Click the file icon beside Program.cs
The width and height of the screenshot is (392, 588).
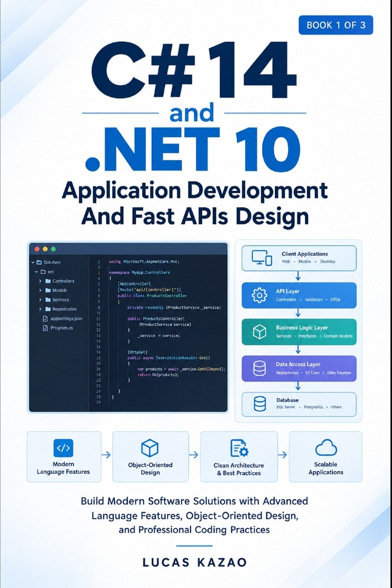(46, 328)
